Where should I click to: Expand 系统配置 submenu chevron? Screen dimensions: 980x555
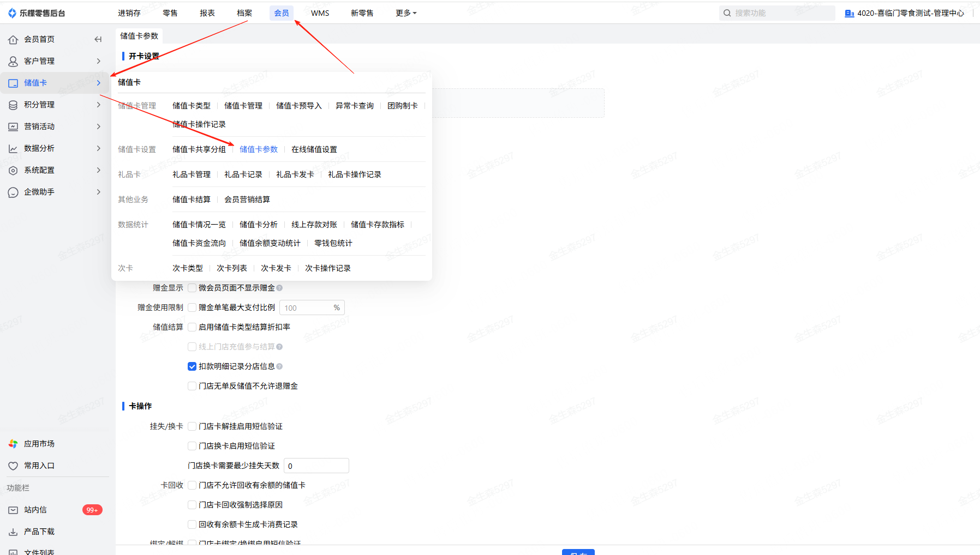point(99,170)
